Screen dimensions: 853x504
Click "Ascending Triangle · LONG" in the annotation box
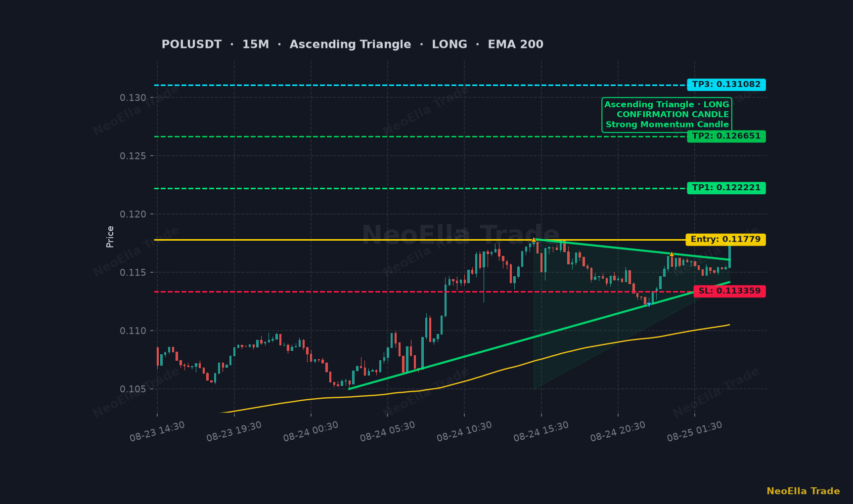(667, 105)
